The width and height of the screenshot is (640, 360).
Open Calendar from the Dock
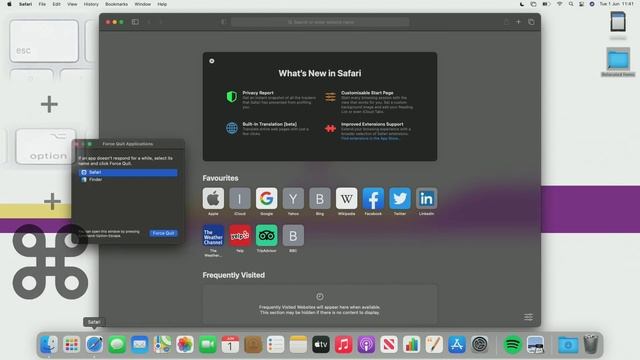tap(230, 344)
